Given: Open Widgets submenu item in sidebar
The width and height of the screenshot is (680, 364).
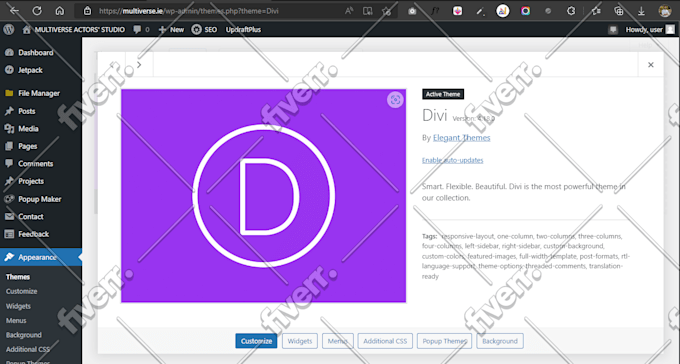Looking at the screenshot, I should pos(18,306).
